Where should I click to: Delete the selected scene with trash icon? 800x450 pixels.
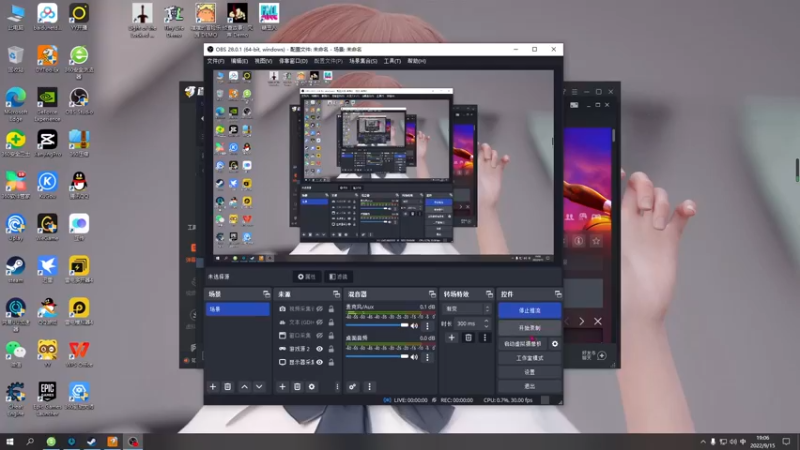coord(228,387)
